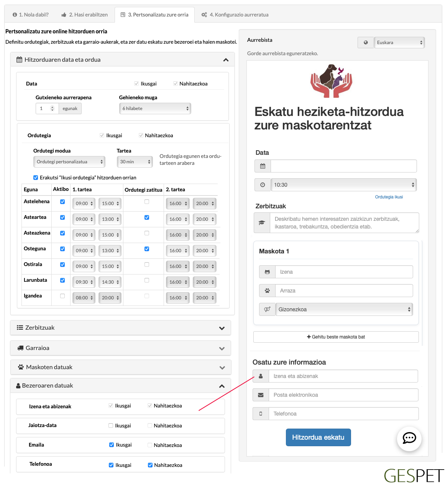The height and width of the screenshot is (488, 448).
Task: Open Astelehena first shift start 09:00 selector
Action: click(x=84, y=204)
